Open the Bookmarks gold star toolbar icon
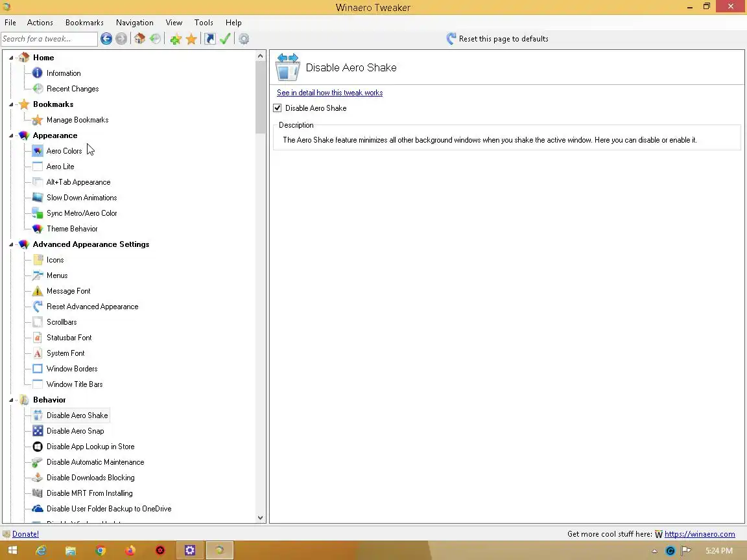The image size is (747, 560). [191, 39]
